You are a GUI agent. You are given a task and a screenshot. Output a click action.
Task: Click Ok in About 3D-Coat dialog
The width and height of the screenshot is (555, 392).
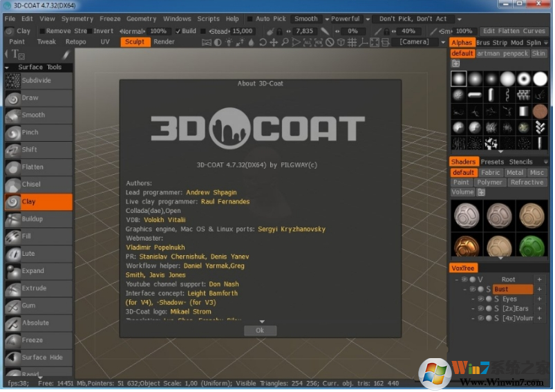260,330
